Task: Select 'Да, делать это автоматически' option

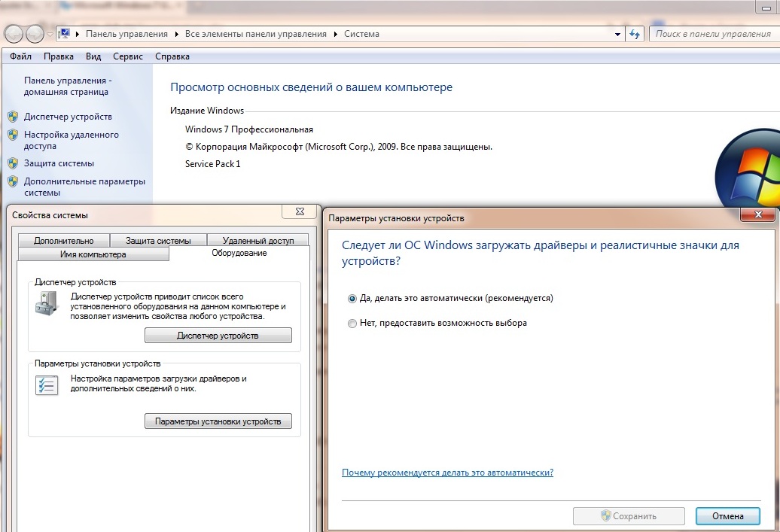Action: 352,298
